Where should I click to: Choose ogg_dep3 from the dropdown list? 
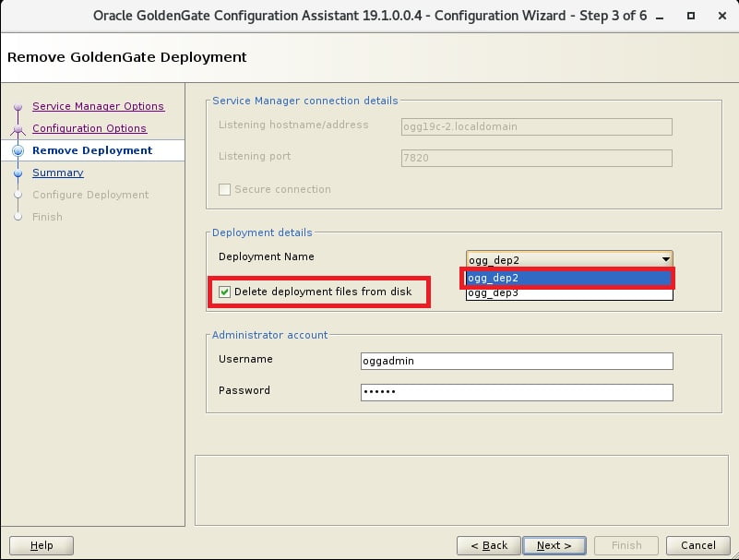[569, 292]
